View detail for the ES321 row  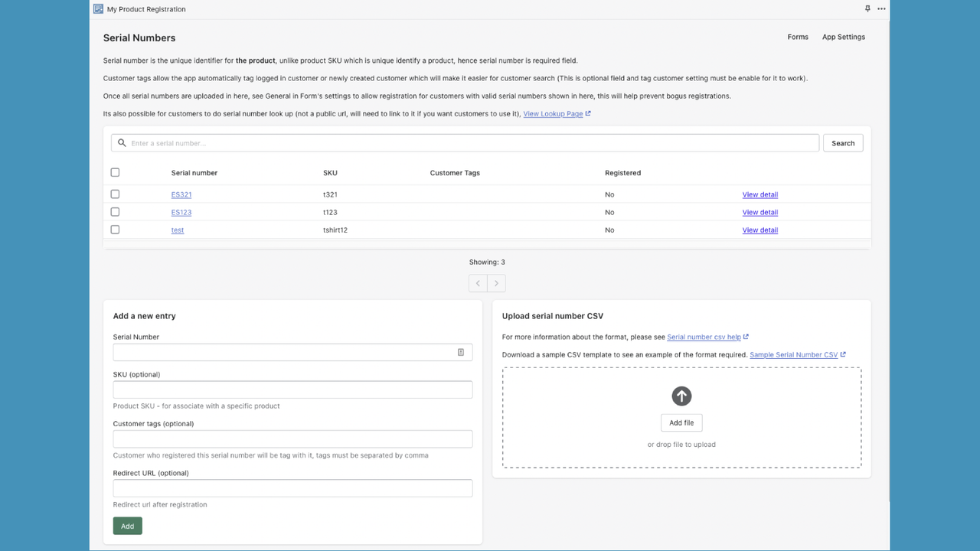[x=760, y=194]
